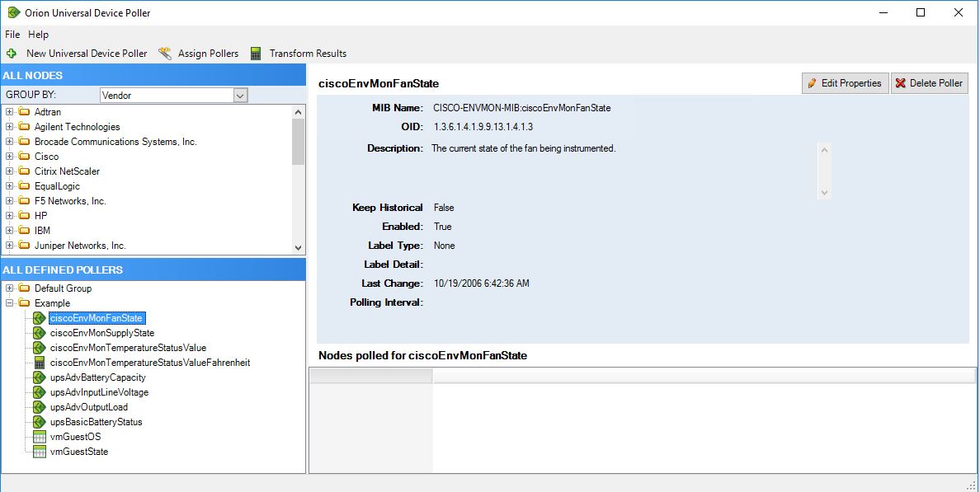Viewport: 980px width, 492px height.
Task: Expand the Default Group pollers node
Action: pyautogui.click(x=8, y=288)
